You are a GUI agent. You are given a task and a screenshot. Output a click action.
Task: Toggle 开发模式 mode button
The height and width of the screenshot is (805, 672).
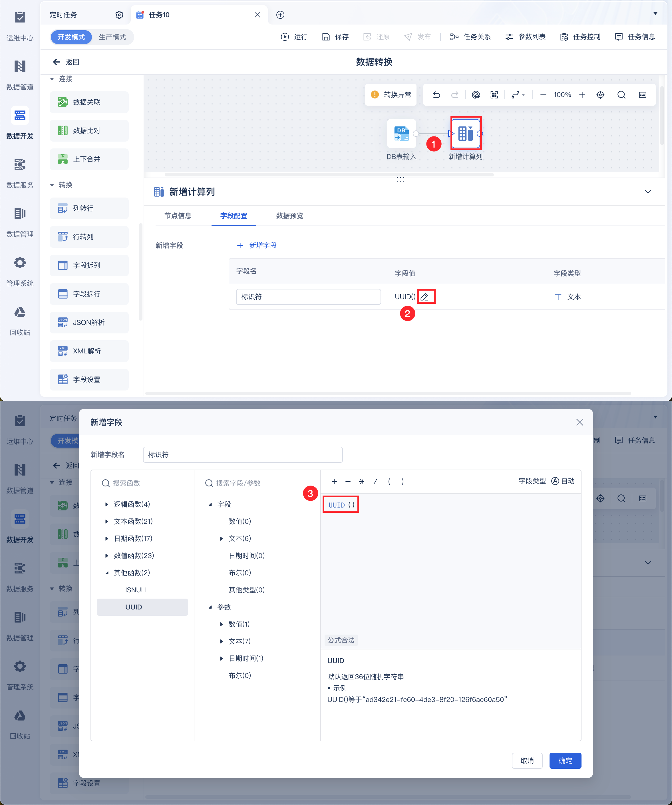(71, 37)
